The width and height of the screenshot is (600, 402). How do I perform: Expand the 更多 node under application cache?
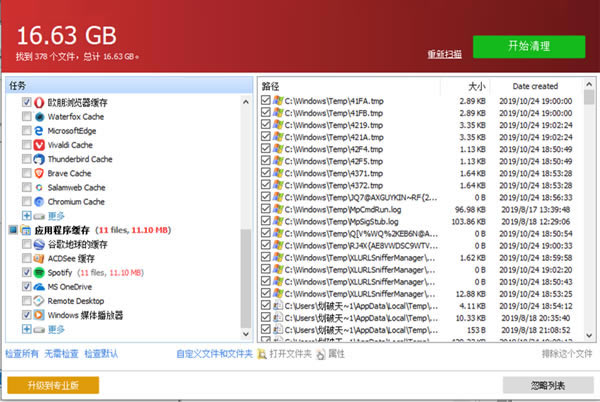(26, 329)
